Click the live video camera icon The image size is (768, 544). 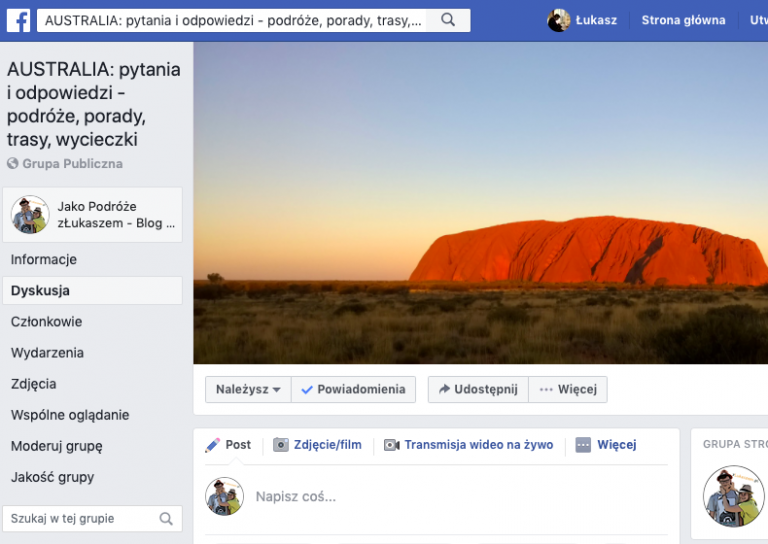391,445
